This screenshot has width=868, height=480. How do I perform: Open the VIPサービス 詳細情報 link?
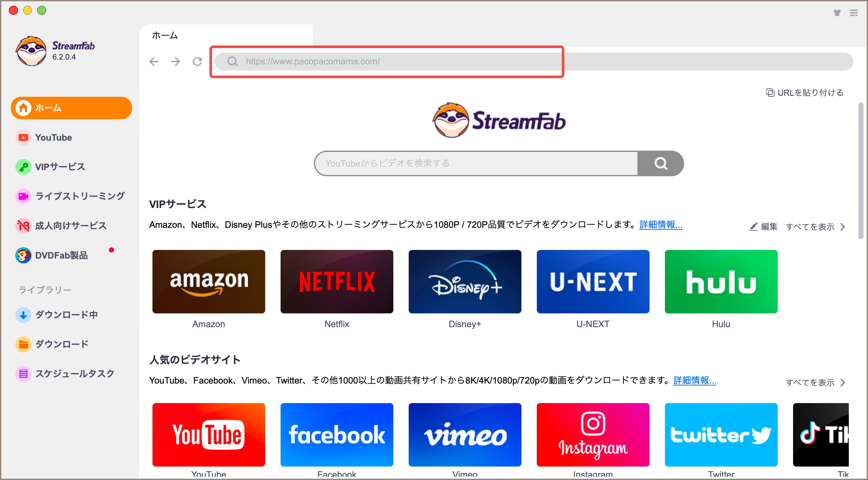[660, 225]
